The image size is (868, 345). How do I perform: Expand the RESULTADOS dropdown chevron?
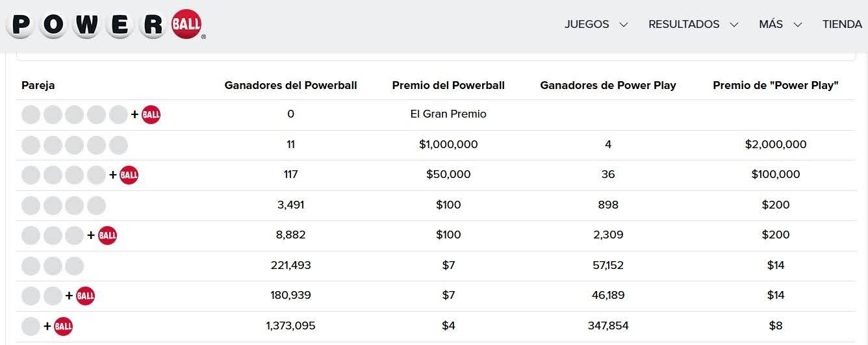point(734,25)
